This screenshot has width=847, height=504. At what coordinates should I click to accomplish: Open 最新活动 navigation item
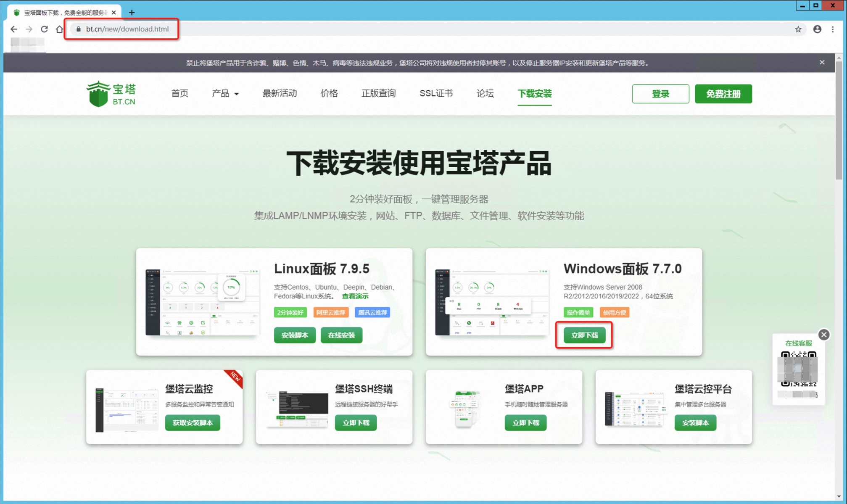tap(280, 93)
